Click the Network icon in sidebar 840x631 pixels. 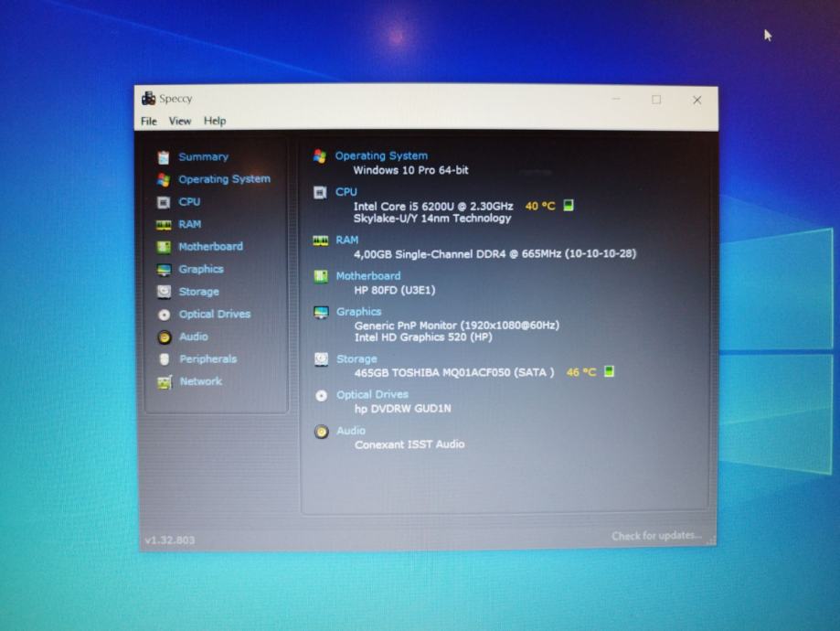point(165,381)
